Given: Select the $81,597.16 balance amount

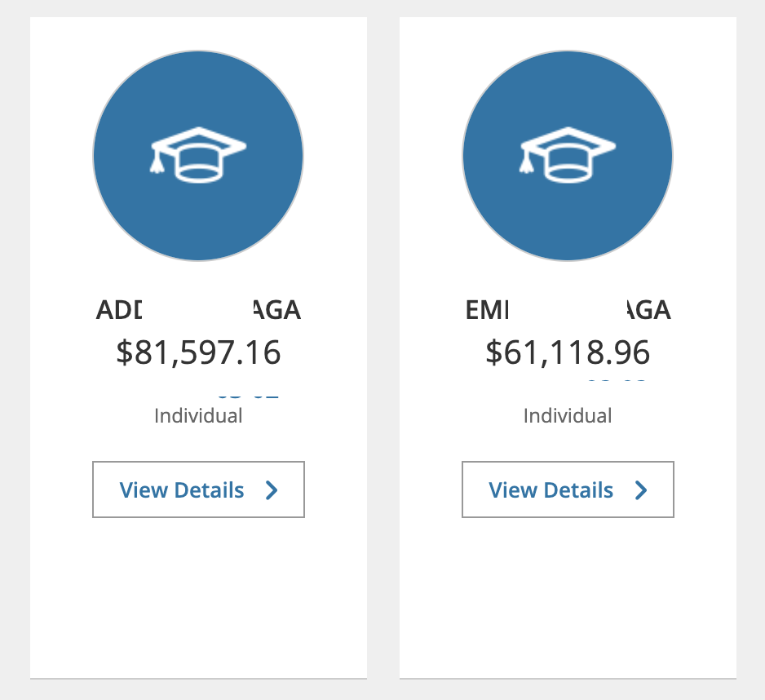Looking at the screenshot, I should coord(198,352).
